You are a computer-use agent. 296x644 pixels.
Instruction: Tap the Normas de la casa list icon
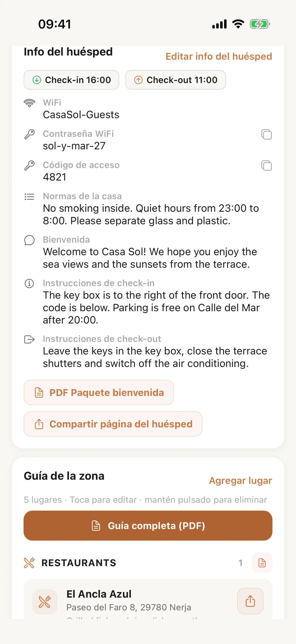(29, 197)
